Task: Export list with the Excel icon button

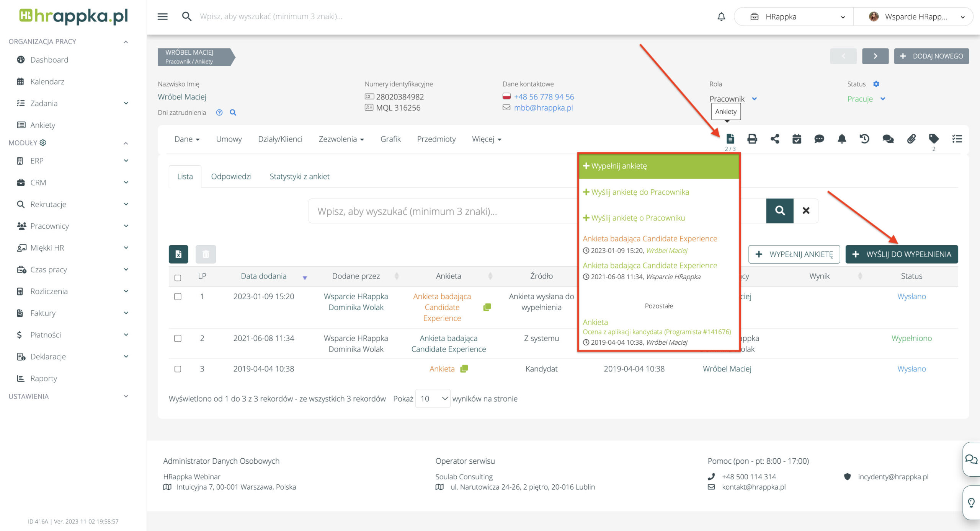Action: point(178,254)
